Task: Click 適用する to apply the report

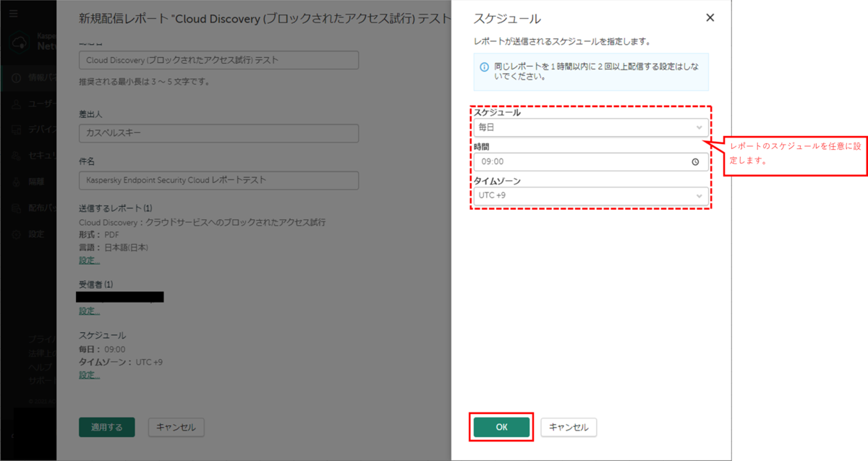Action: click(x=106, y=427)
